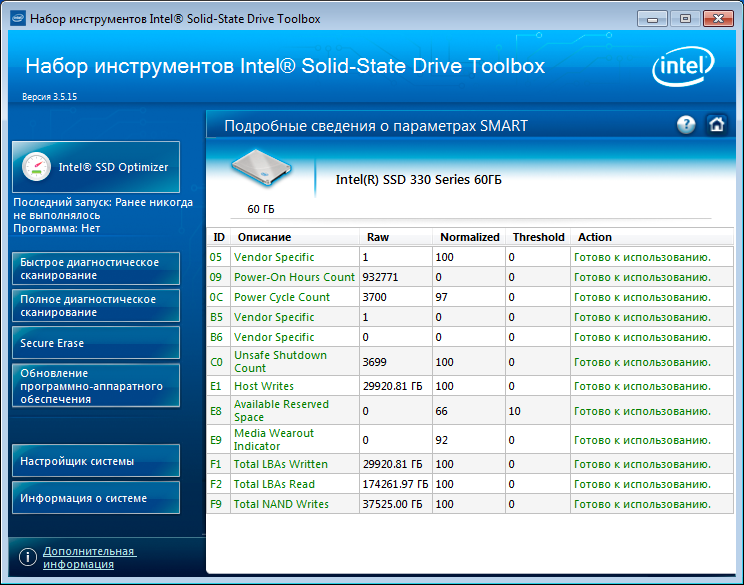Viewport: 744px width, 585px height.
Task: Click Action text for Host Writes row
Action: click(x=642, y=386)
